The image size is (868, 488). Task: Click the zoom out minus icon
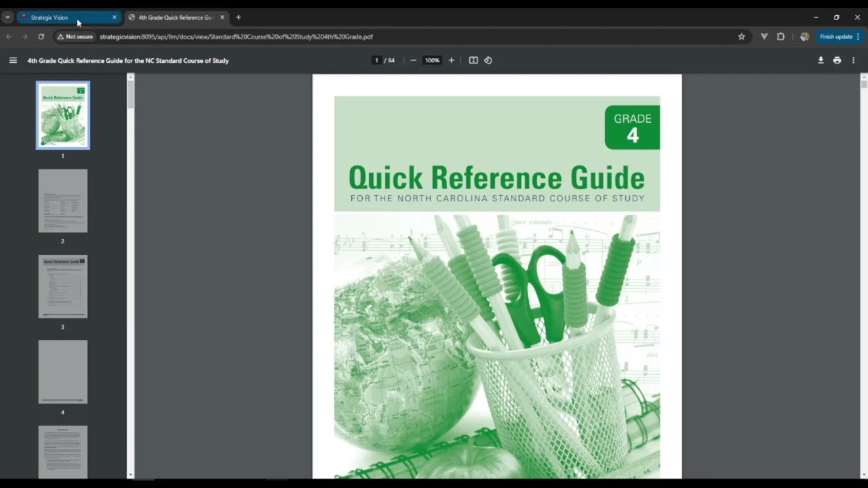(x=413, y=60)
